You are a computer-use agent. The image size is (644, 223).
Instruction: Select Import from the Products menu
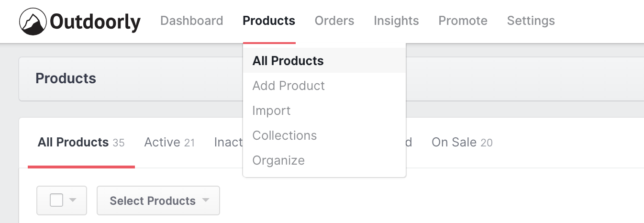coord(271,111)
